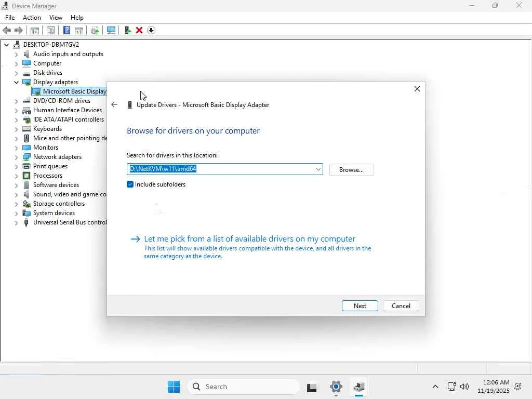Click the Forward arrow in Device Manager toolbar
Screen dimensions: 532x399
[19, 30]
